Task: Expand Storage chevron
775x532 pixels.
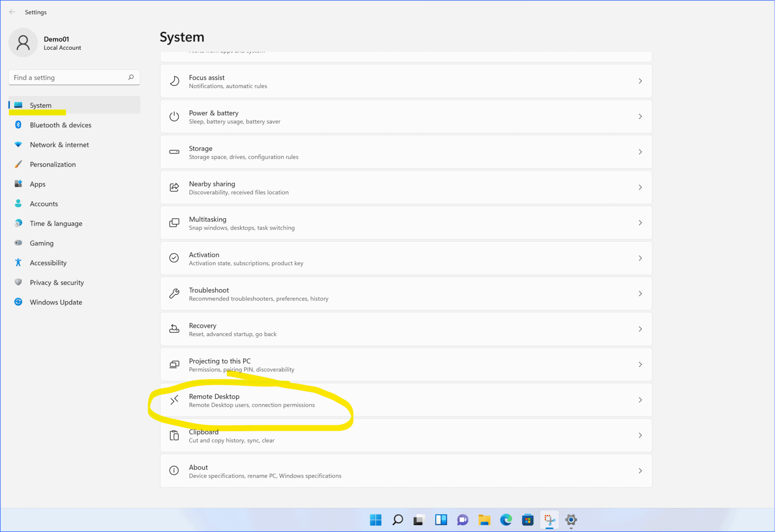Action: [x=640, y=152]
